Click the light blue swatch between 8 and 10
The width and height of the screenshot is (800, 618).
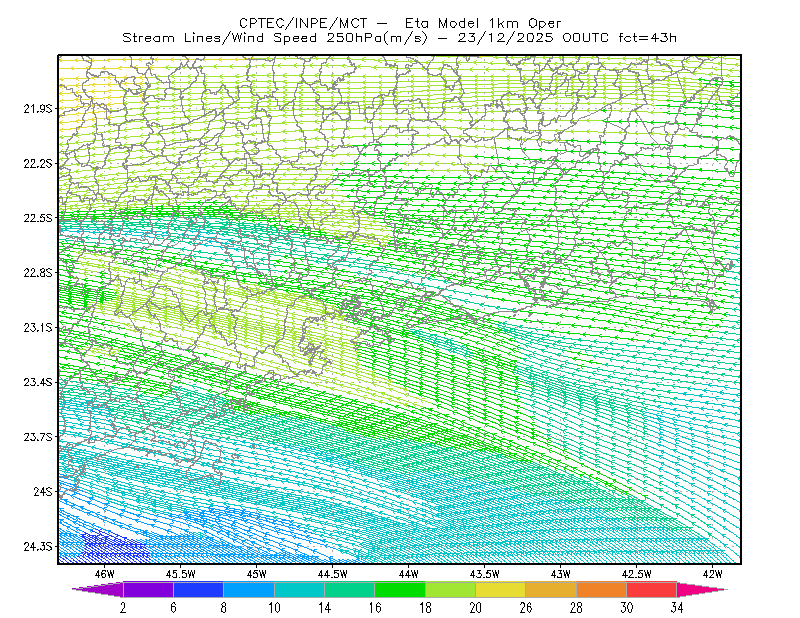pyautogui.click(x=249, y=589)
